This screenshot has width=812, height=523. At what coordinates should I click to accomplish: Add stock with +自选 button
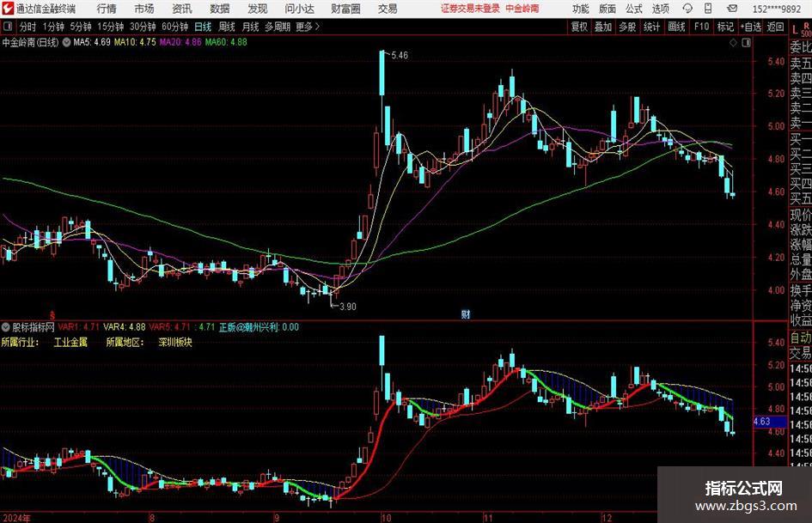point(750,27)
